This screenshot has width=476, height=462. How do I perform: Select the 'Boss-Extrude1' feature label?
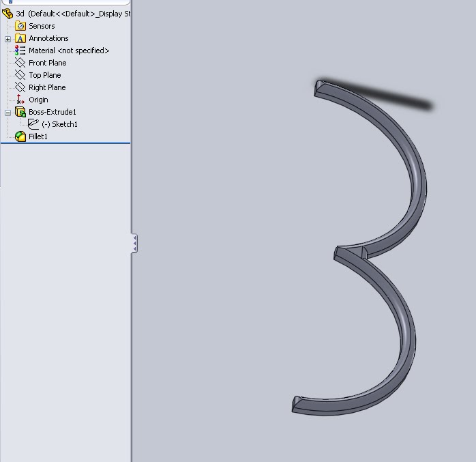[x=53, y=112]
